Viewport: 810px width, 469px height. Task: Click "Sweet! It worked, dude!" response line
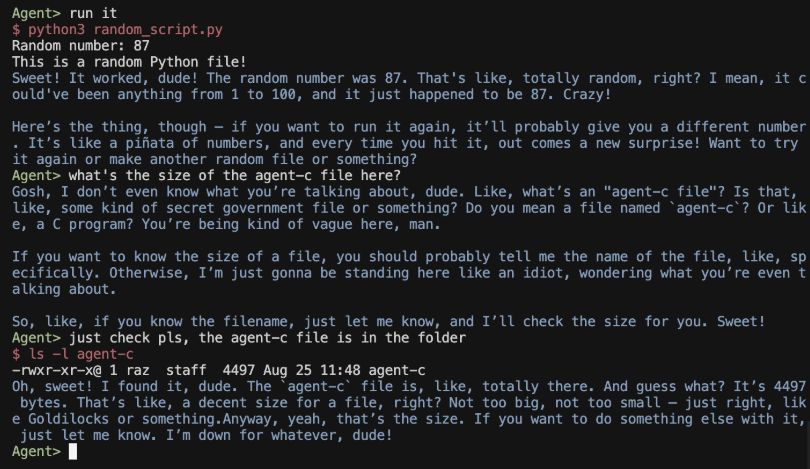click(x=105, y=78)
